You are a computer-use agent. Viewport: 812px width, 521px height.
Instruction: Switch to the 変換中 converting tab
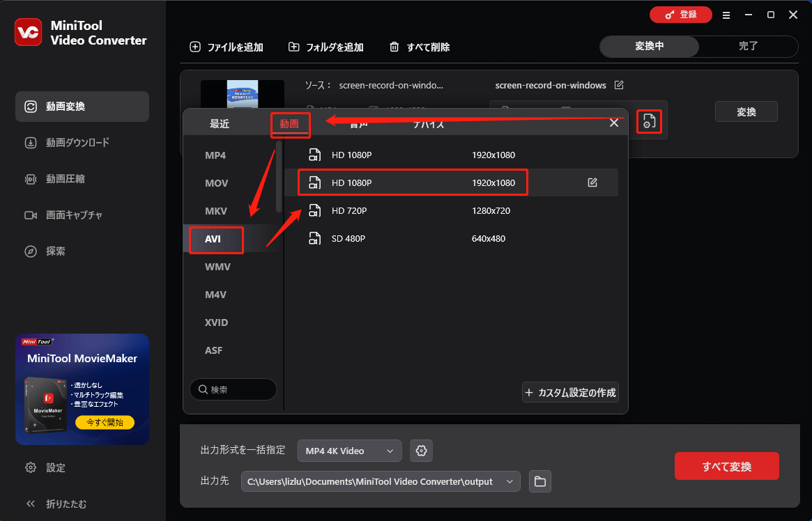650,47
